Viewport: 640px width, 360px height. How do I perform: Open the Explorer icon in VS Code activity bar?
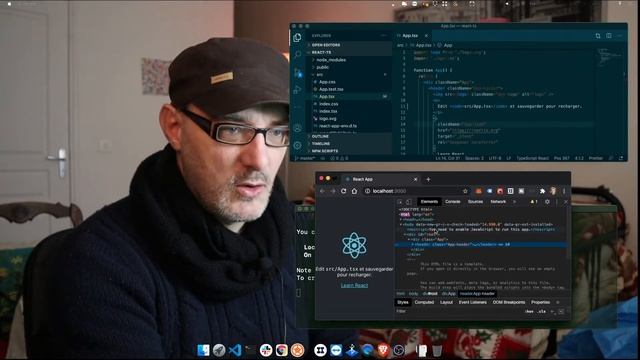click(x=298, y=38)
